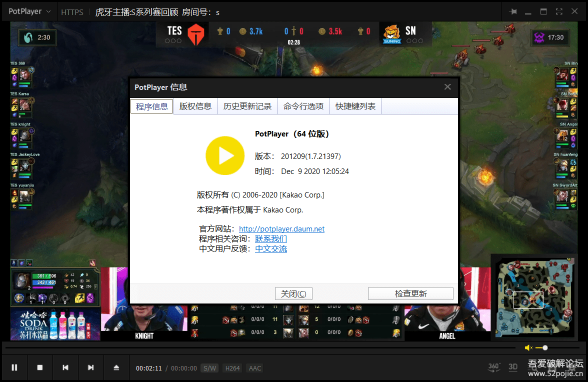Screen dimensions: 588x382
Task: Switch to the 版权信息 tab
Action: (x=195, y=106)
